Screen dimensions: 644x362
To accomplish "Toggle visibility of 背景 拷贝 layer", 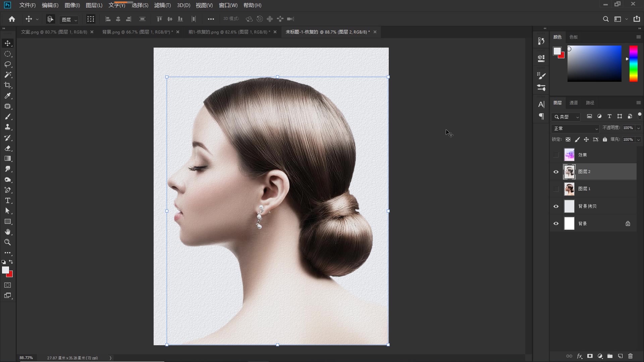I will (556, 206).
